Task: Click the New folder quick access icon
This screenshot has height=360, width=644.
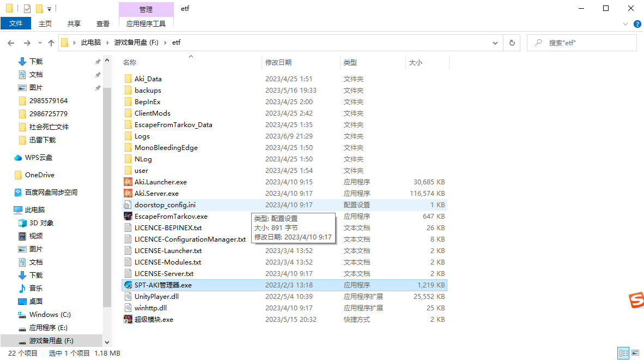Action: (39, 8)
